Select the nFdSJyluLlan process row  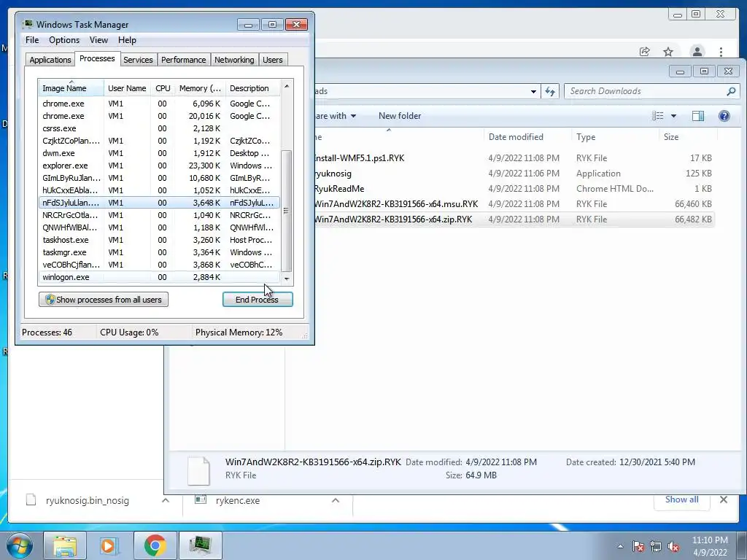point(159,203)
